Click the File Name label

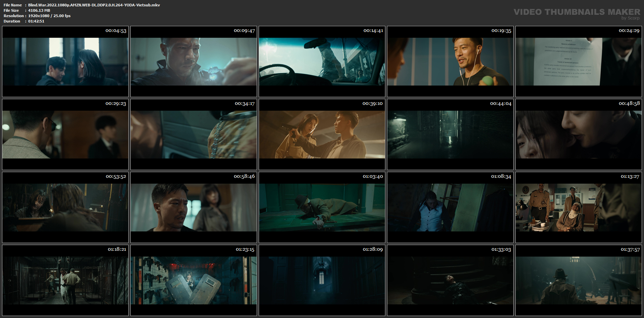13,5
